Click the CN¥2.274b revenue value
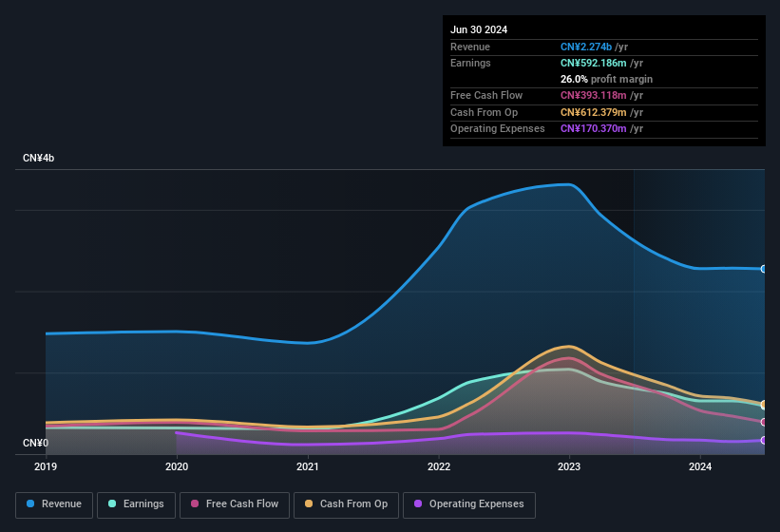Viewport: 780px width, 532px height. pos(586,47)
